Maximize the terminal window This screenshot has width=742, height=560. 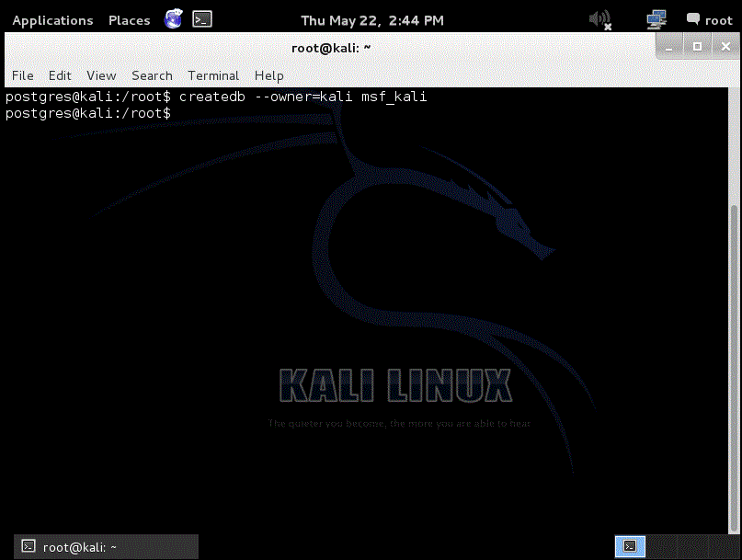697,46
